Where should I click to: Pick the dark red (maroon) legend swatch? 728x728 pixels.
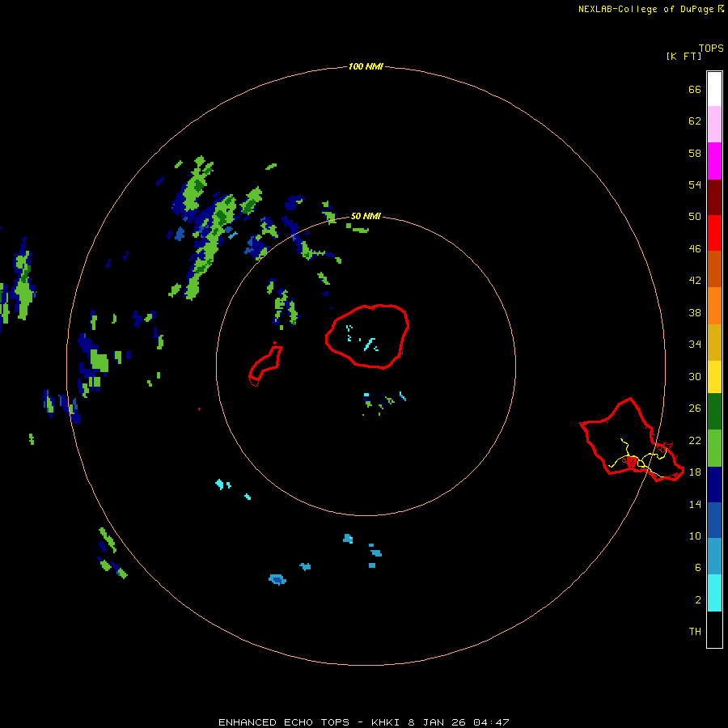click(714, 197)
